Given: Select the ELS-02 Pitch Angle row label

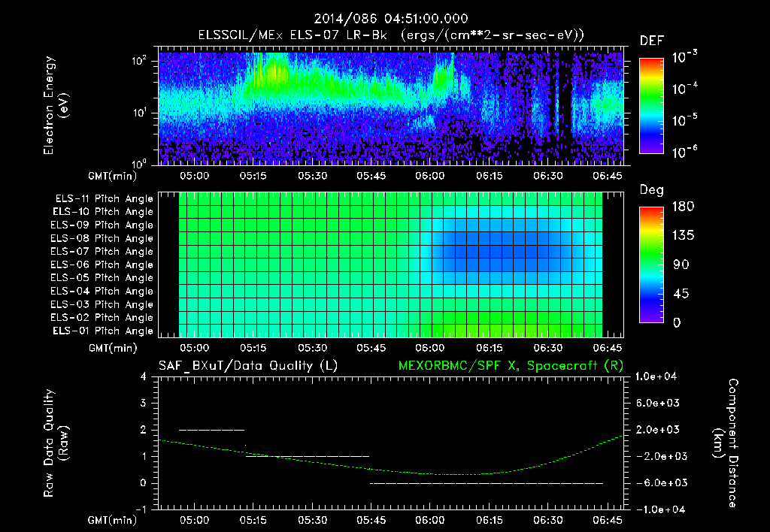Looking at the screenshot, I should 102,318.
